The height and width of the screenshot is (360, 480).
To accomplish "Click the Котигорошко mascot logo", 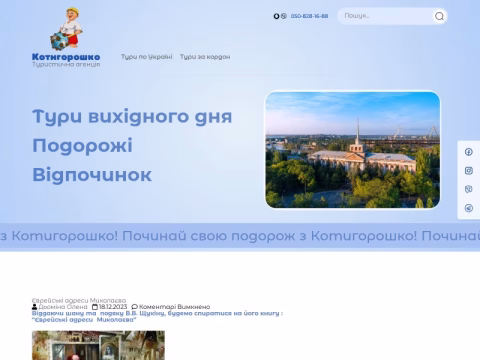I will pos(67,29).
